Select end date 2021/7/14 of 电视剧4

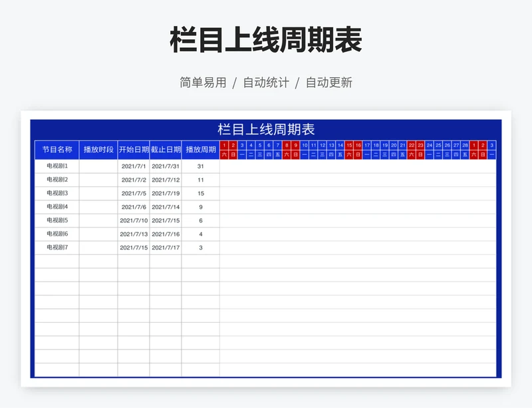[166, 207]
